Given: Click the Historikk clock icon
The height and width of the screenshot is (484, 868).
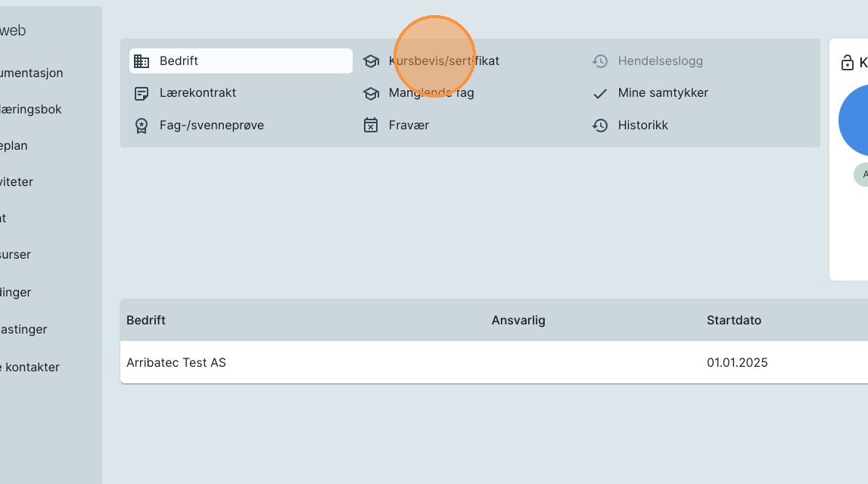Looking at the screenshot, I should click(x=600, y=126).
